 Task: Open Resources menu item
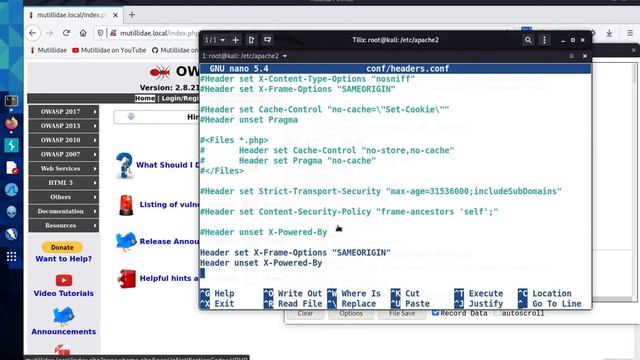64,225
